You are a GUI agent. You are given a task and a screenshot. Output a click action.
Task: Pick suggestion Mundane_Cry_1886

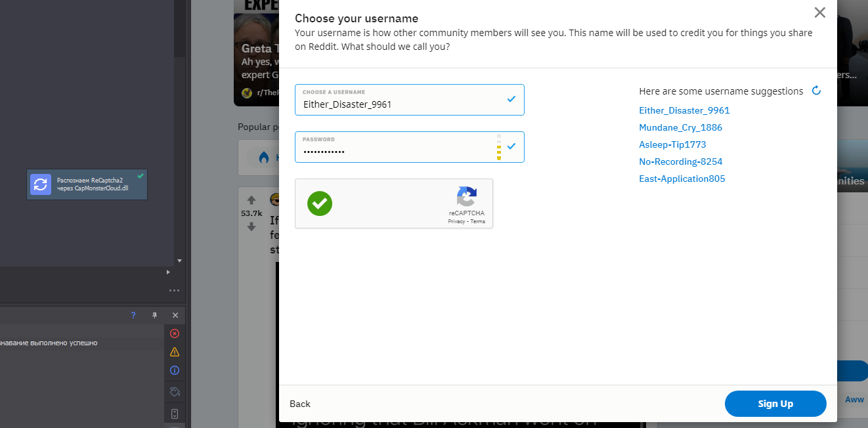tap(680, 127)
